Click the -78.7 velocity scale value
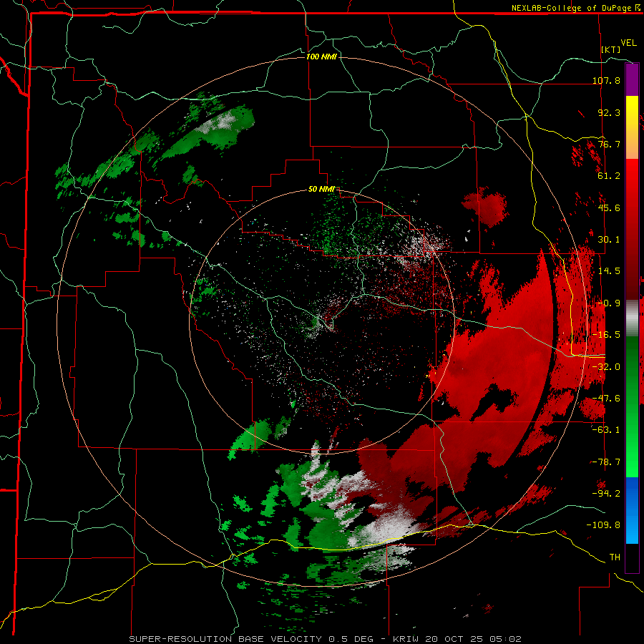Image resolution: width=644 pixels, height=644 pixels. (x=607, y=462)
